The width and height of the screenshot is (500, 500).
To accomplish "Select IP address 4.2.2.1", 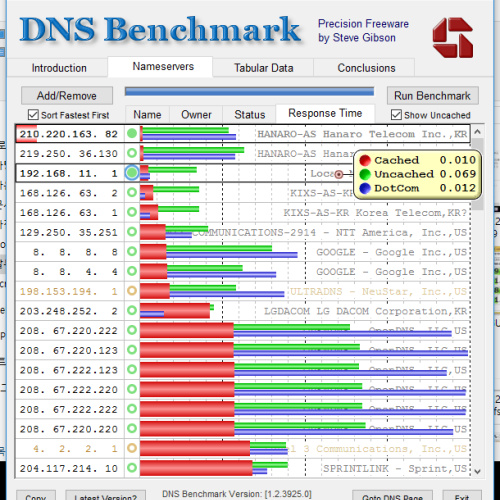I will (75, 449).
